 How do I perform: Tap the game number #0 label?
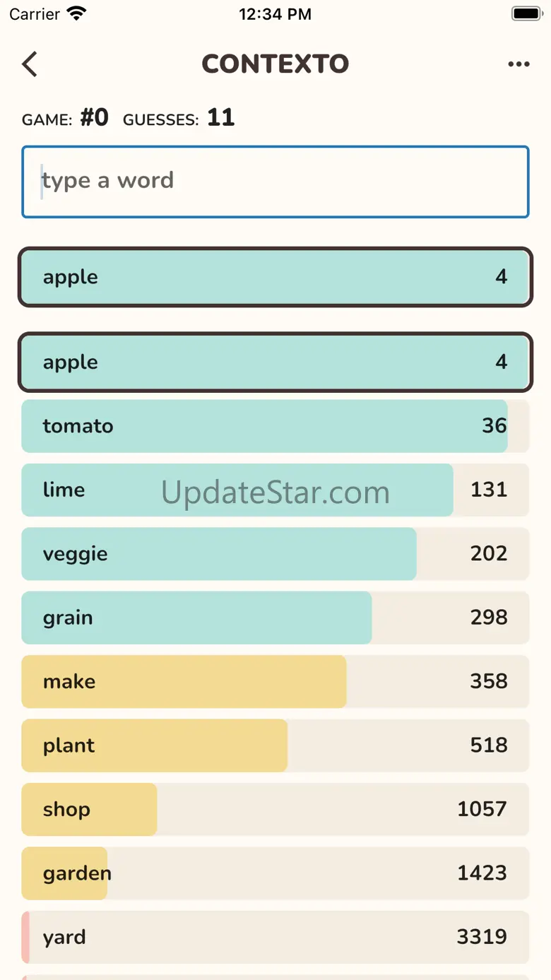click(94, 117)
